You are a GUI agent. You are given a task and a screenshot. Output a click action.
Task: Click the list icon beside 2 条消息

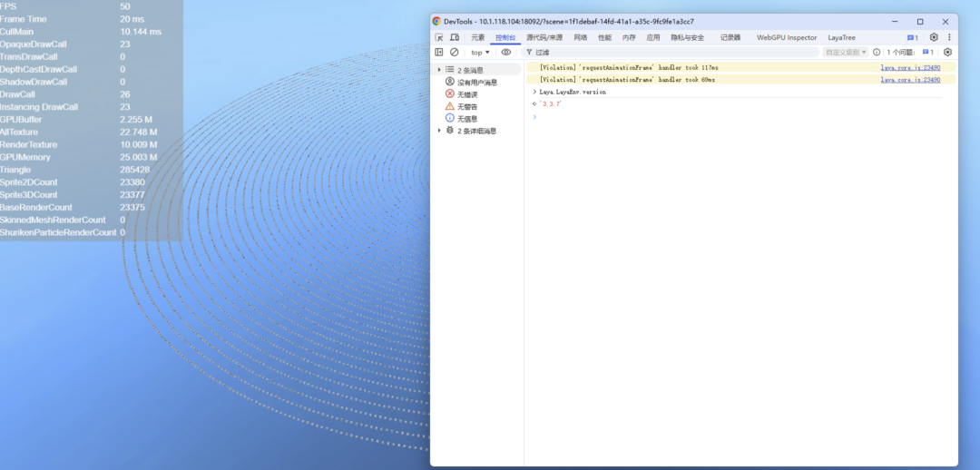(449, 70)
